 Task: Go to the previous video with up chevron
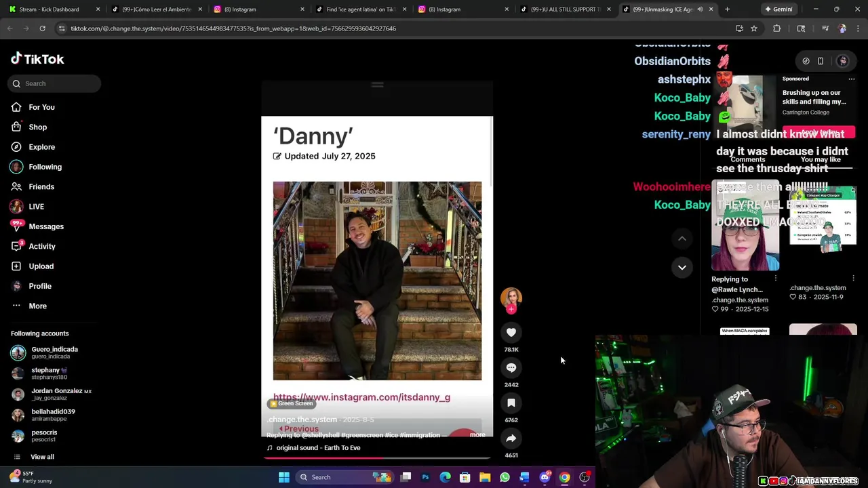coord(682,239)
